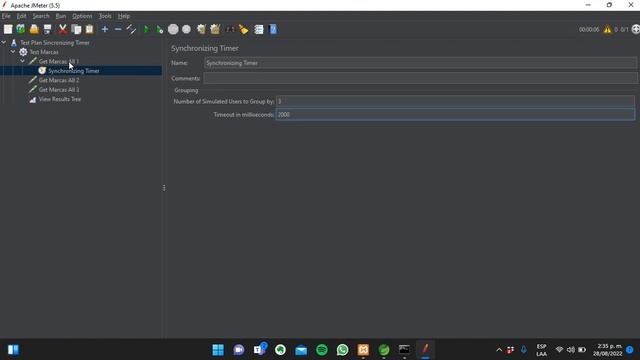Click the Search binoculars icon

231,29
